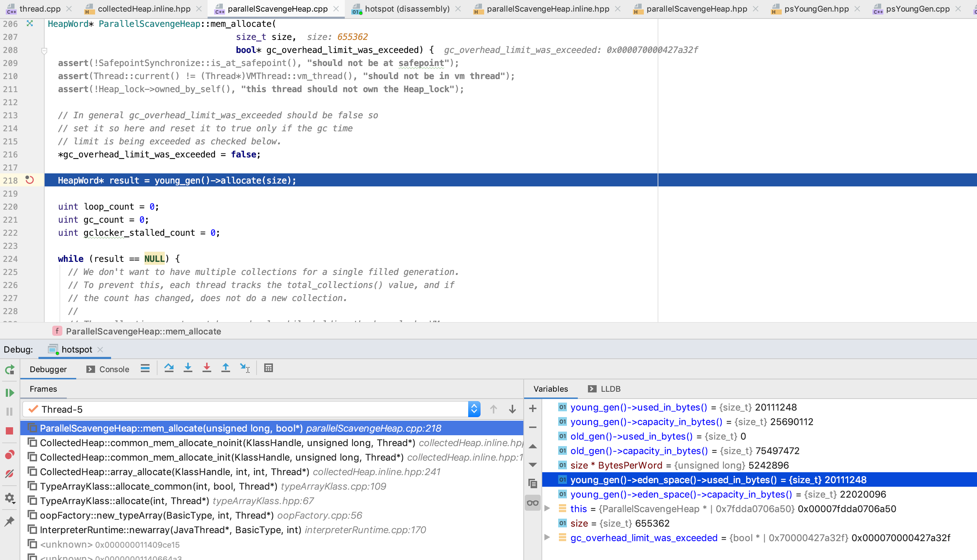Switch to the psYoungGen.cpp tab

[x=917, y=9]
